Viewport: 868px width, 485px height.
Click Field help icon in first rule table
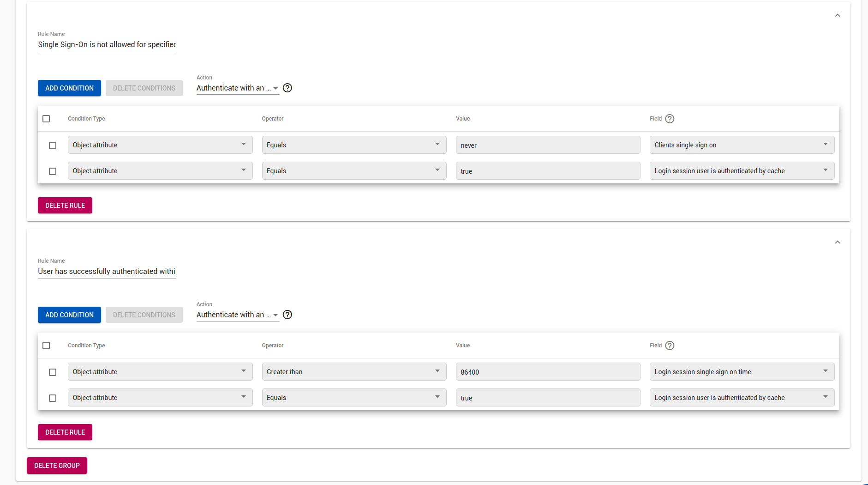pos(670,119)
